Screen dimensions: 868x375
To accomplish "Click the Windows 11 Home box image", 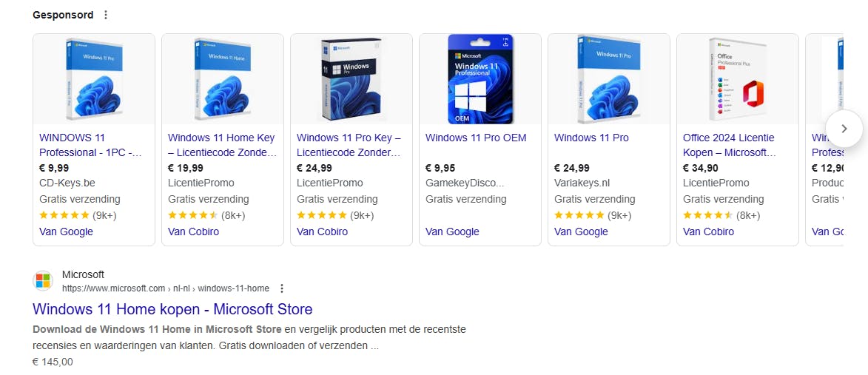I will click(223, 79).
